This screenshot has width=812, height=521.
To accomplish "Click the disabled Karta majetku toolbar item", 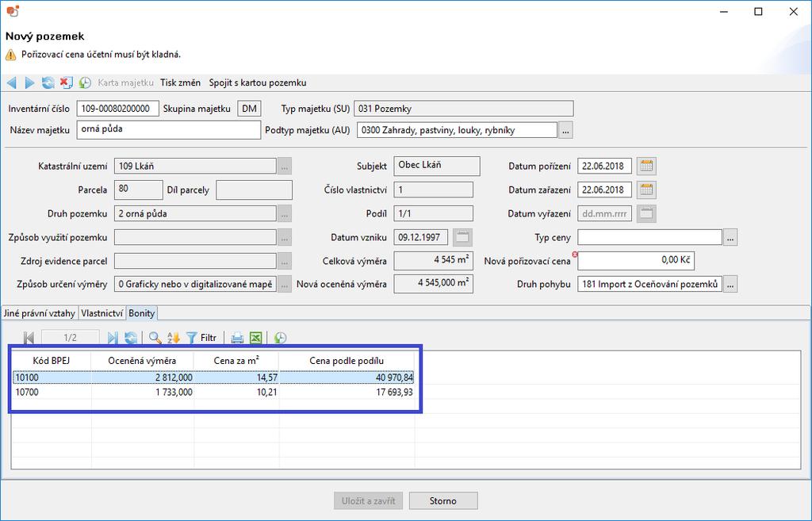I will pyautogui.click(x=126, y=82).
